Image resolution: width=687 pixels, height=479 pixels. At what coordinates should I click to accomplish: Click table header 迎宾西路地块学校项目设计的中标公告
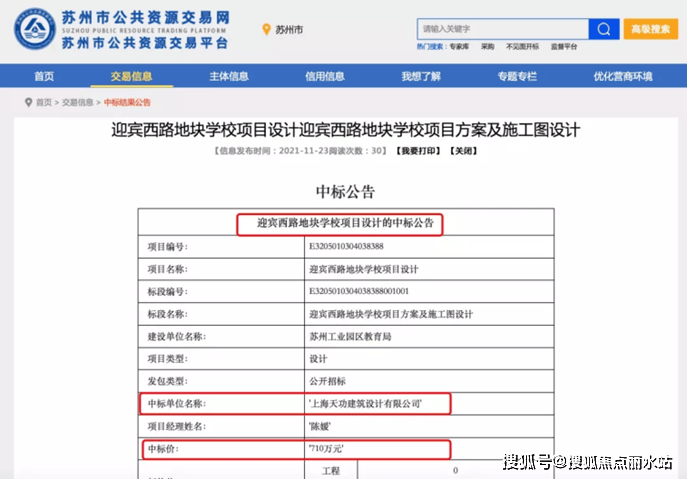[345, 223]
